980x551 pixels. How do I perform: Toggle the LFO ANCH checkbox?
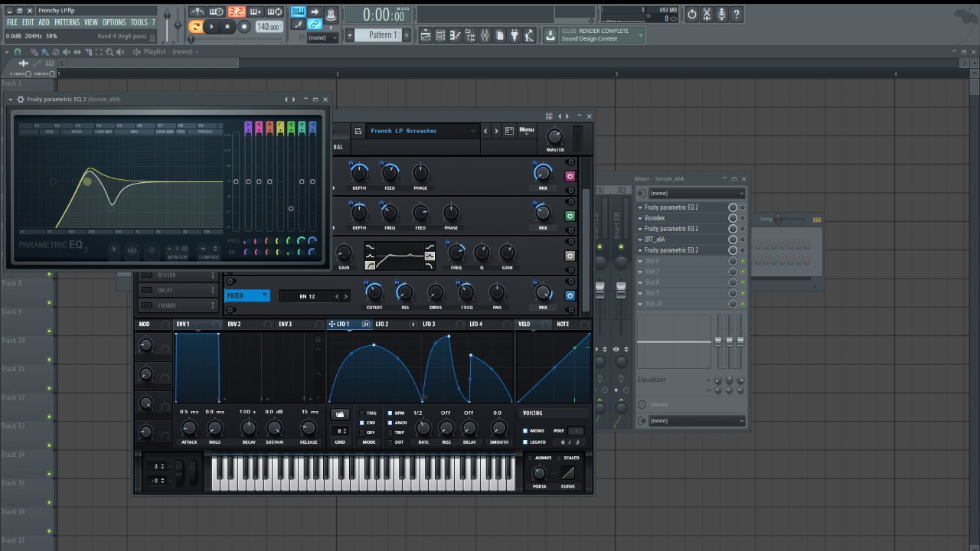[390, 422]
